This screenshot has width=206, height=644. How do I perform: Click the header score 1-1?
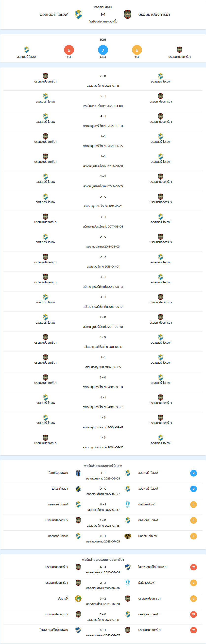click(x=103, y=15)
